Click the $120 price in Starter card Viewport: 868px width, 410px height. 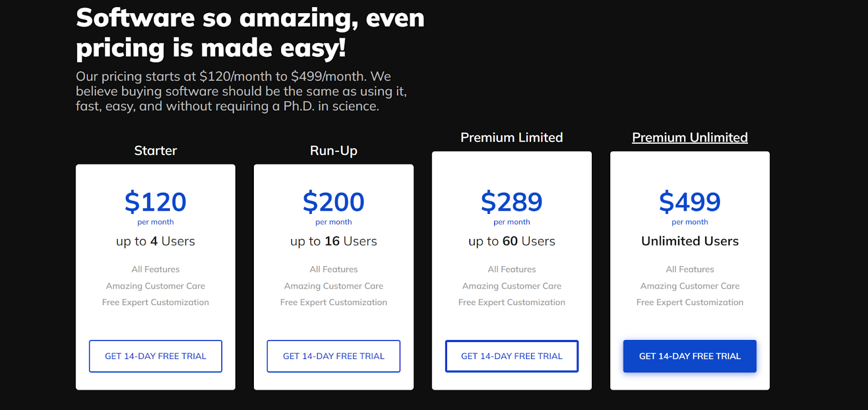156,202
